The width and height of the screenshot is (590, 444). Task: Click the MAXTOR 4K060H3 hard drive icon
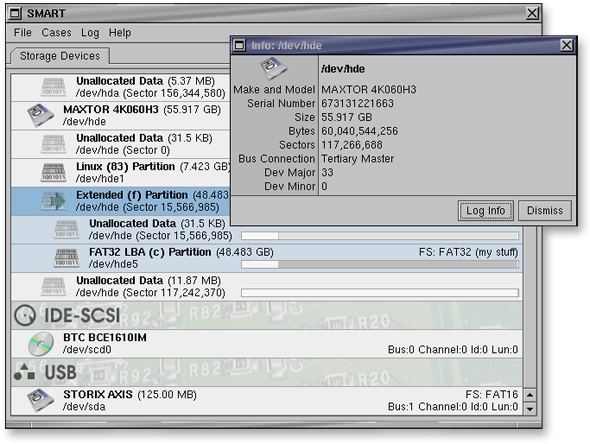40,115
